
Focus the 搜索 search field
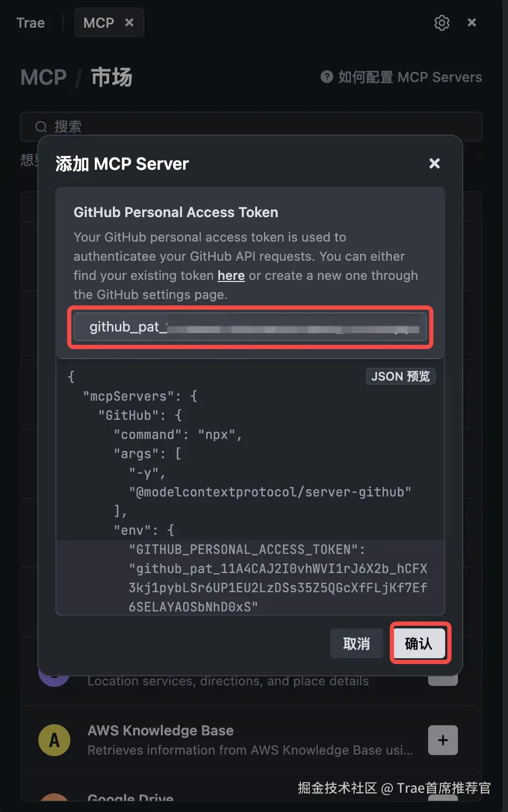251,127
